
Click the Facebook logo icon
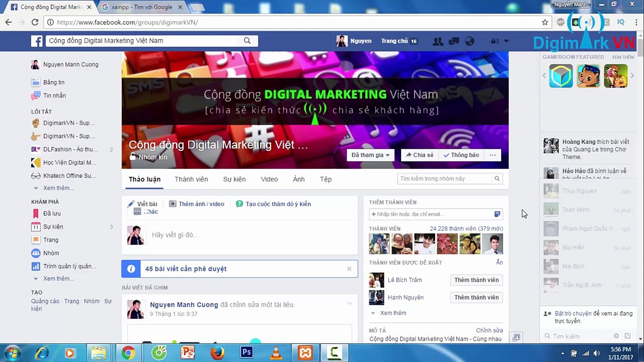pos(37,41)
